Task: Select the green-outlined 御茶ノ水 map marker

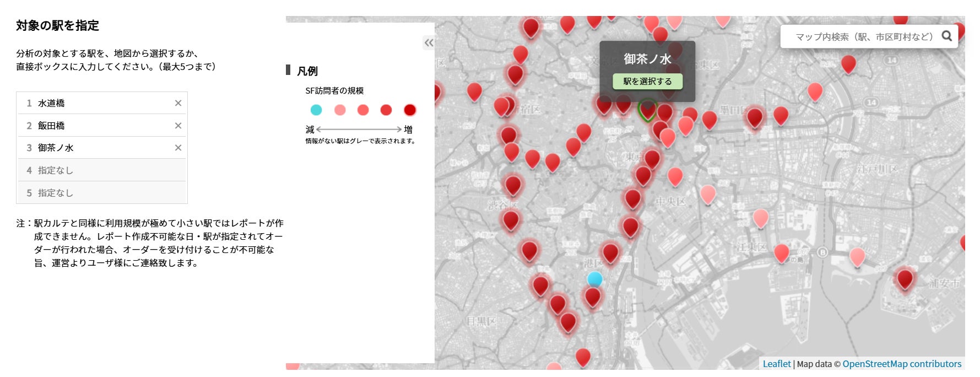Action: (x=647, y=109)
